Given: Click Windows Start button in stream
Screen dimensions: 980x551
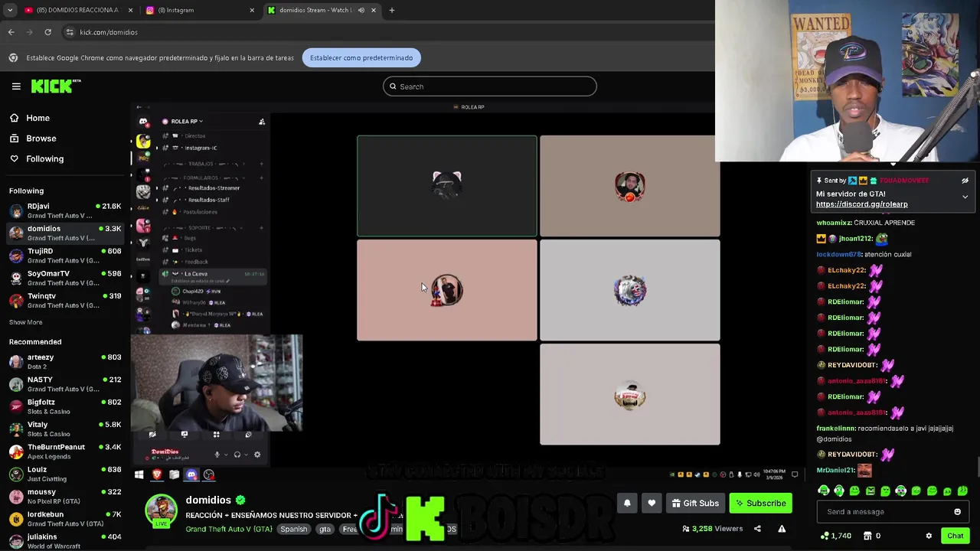Looking at the screenshot, I should tap(139, 474).
